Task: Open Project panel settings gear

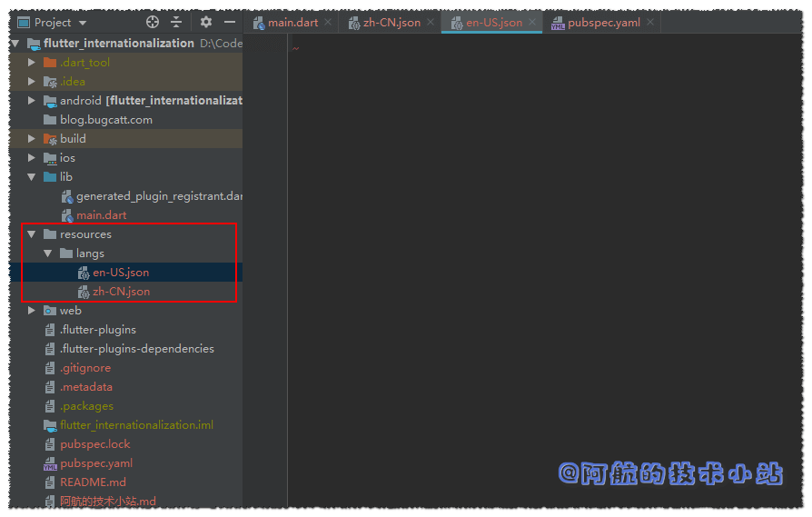Action: click(206, 22)
